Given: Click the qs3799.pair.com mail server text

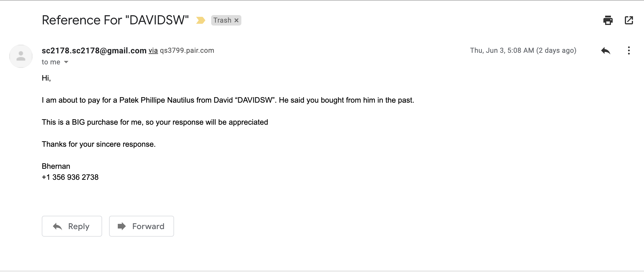Looking at the screenshot, I should point(187,50).
